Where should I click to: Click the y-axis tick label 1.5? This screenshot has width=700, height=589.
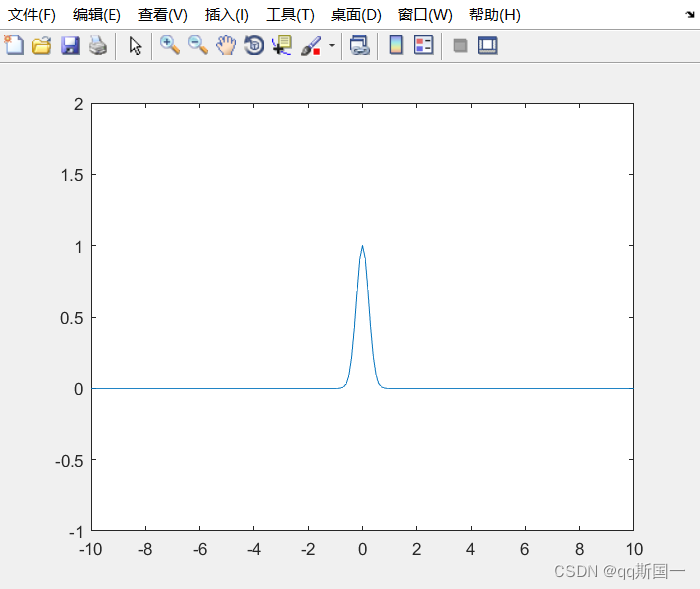click(72, 175)
